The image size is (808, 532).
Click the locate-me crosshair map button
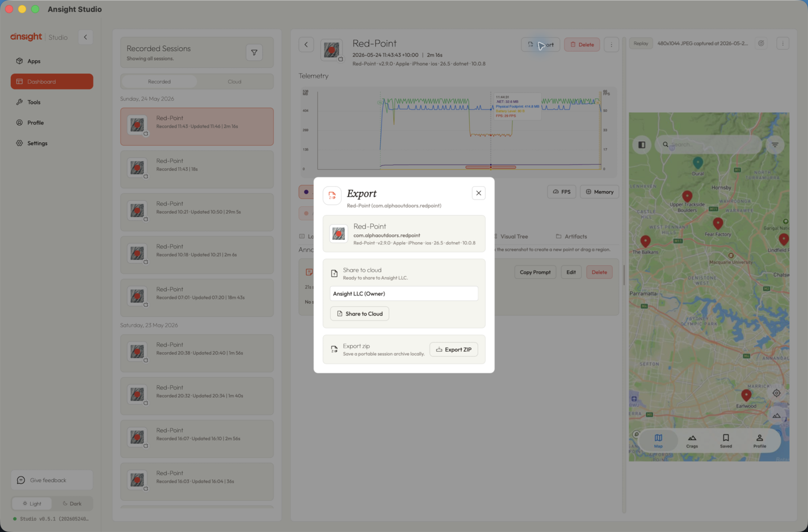coord(776,393)
